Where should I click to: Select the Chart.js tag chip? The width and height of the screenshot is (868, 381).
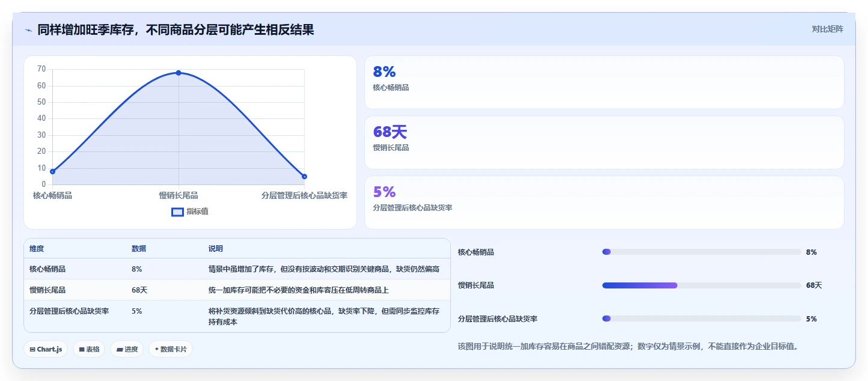point(46,349)
